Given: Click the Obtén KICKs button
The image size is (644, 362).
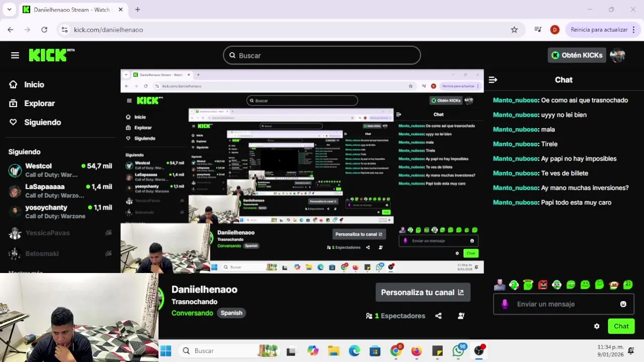Looking at the screenshot, I should tap(576, 55).
